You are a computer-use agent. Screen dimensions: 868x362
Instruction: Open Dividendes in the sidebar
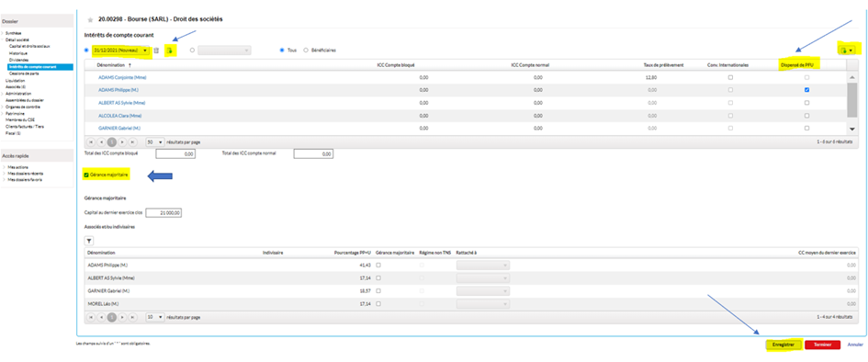18,61
